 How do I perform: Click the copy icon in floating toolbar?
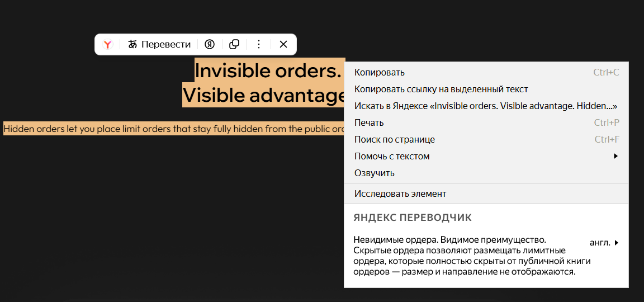[x=235, y=45]
